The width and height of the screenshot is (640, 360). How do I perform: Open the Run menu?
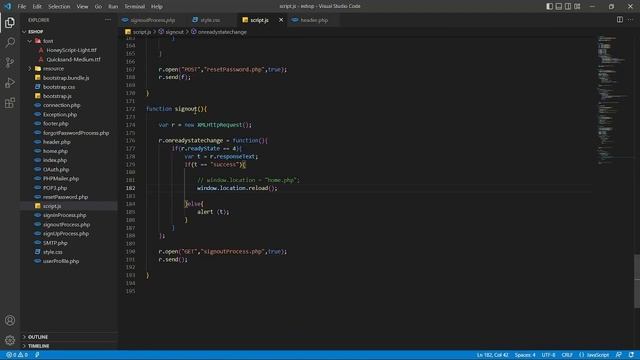[x=113, y=7]
